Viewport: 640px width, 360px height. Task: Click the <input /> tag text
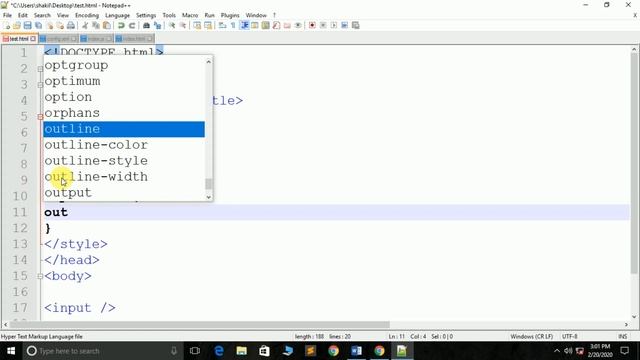[x=80, y=308]
